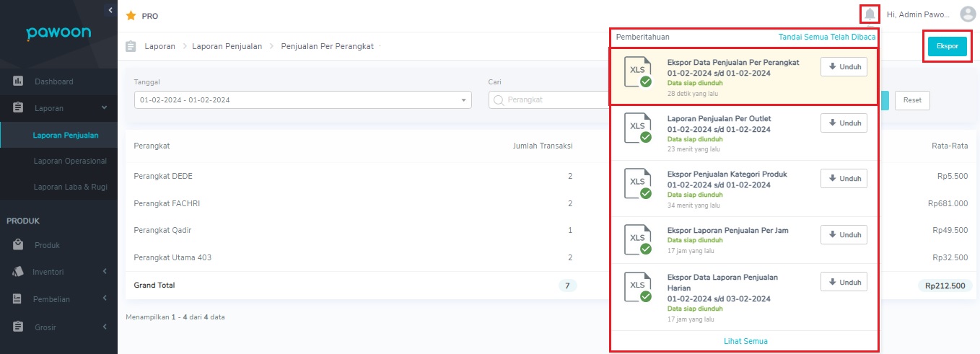
Task: Open the notification bell icon
Action: coord(870,14)
